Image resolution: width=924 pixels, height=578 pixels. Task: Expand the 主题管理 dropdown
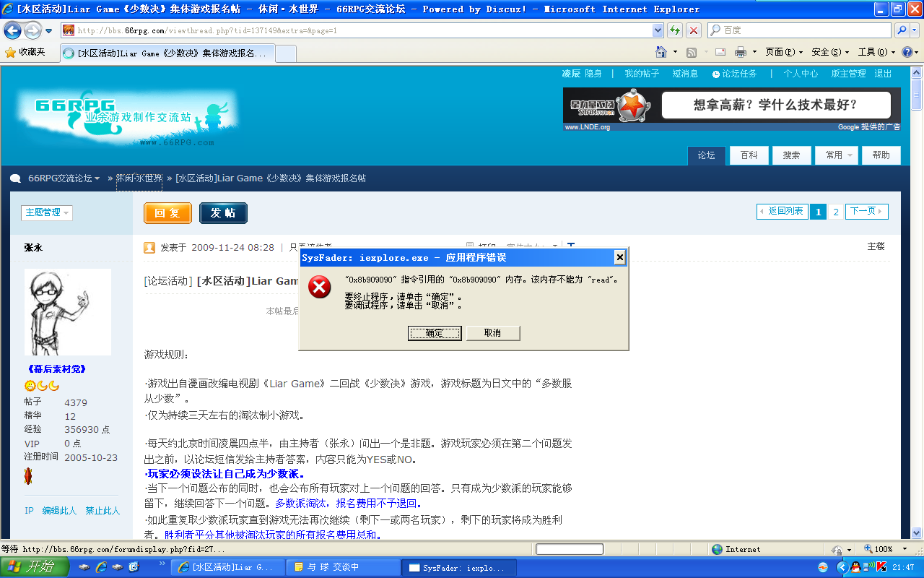click(47, 212)
